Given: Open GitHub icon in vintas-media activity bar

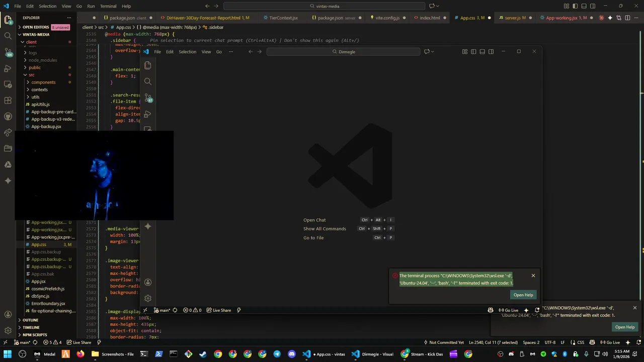Looking at the screenshot, I should (x=8, y=117).
